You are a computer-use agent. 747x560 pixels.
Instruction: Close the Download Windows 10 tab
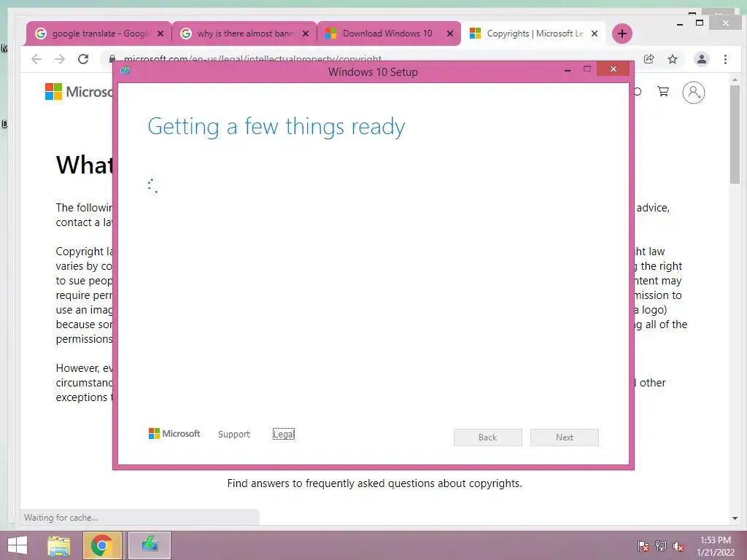449,34
